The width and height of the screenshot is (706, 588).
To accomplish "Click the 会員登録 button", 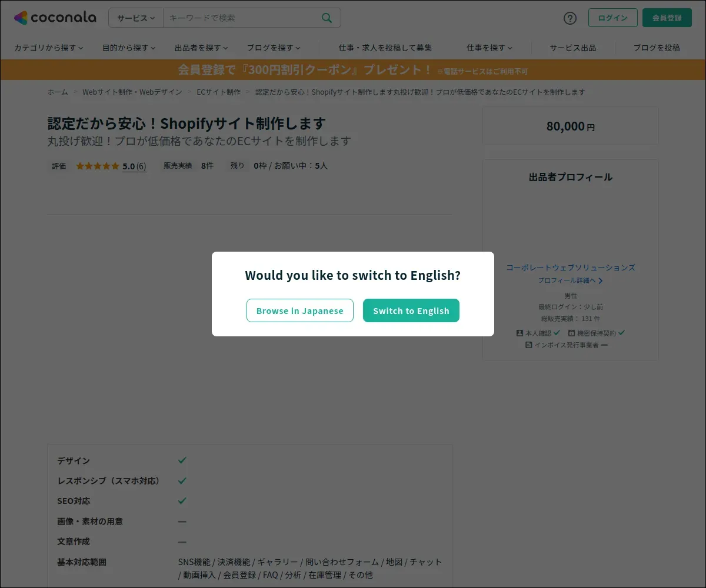I will coord(667,18).
